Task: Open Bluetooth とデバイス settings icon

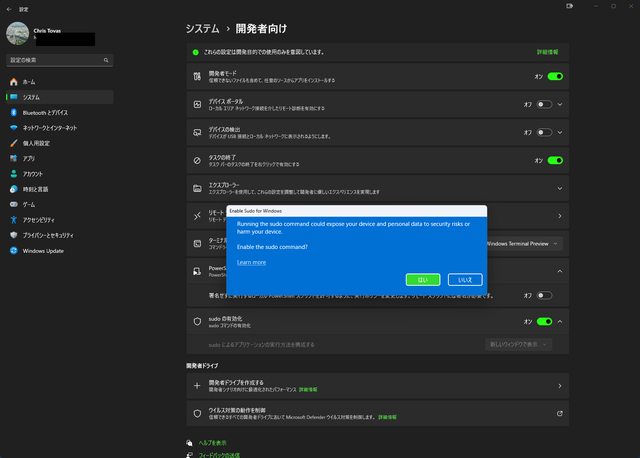Action: [13, 113]
